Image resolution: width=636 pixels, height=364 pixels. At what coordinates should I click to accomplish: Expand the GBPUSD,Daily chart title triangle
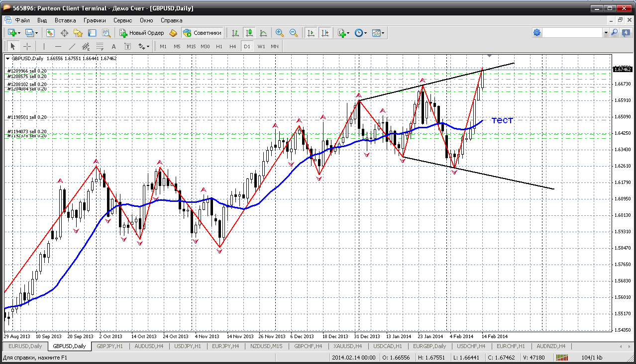8,58
